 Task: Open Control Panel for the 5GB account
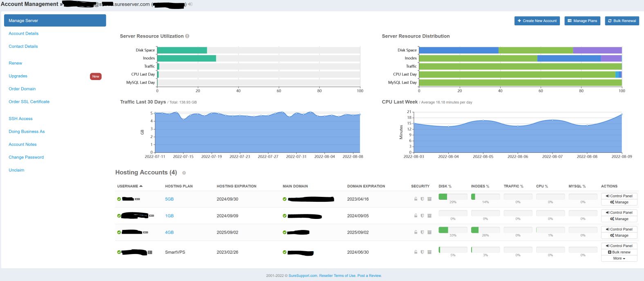point(619,196)
